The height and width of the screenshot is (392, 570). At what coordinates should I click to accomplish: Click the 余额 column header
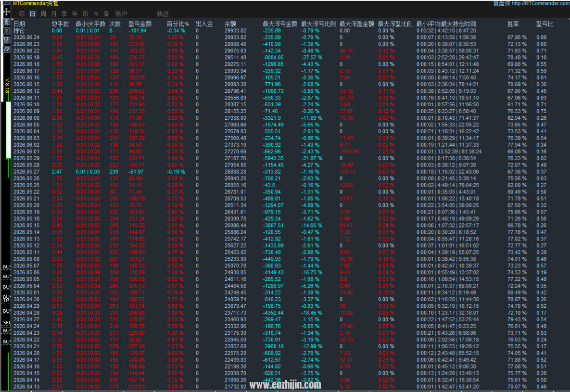click(230, 24)
